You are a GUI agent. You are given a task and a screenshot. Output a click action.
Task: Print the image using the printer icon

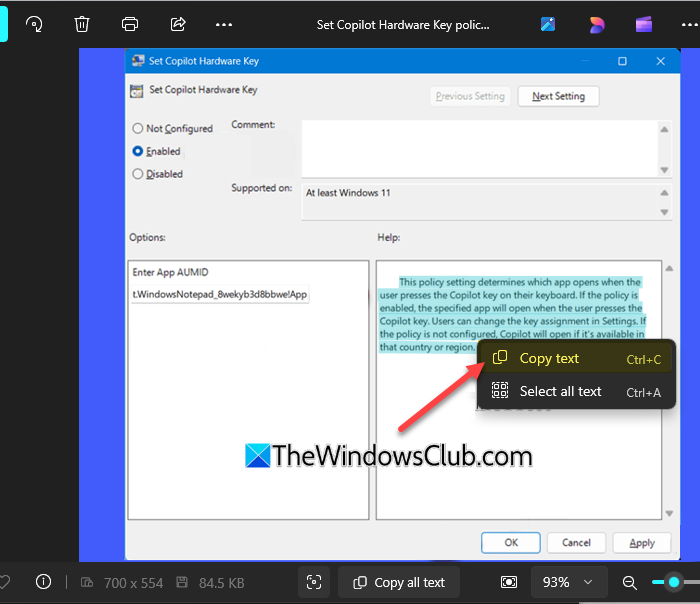coord(130,24)
